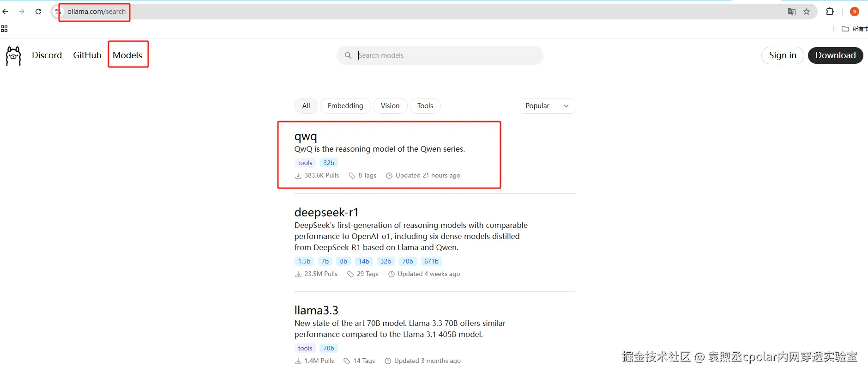Select the Tools filter tab
Viewport: 868px width, 374px height.
(x=425, y=106)
